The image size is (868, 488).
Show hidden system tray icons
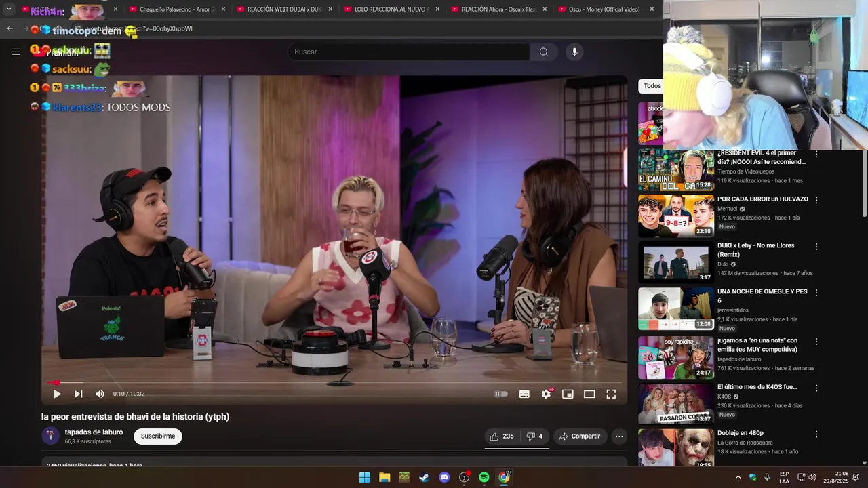(738, 477)
